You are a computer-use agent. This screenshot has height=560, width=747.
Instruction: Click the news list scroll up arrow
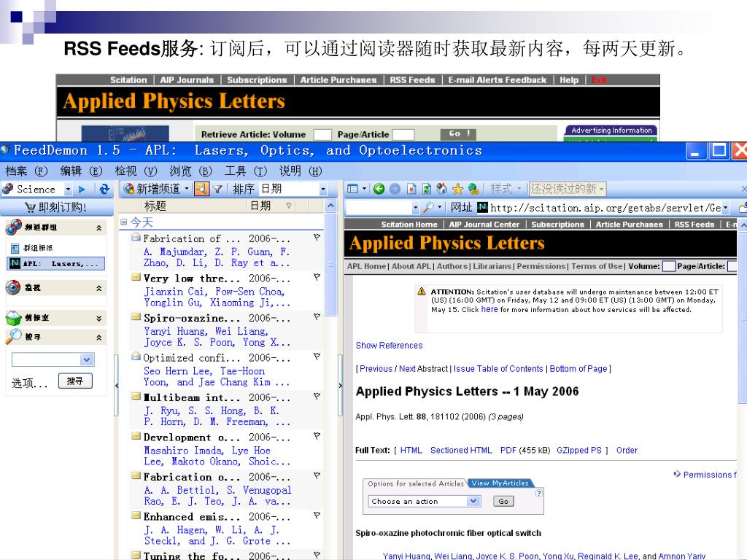point(330,206)
